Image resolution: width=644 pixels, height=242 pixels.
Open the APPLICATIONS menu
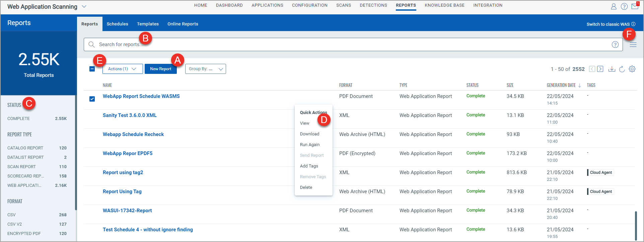[267, 5]
